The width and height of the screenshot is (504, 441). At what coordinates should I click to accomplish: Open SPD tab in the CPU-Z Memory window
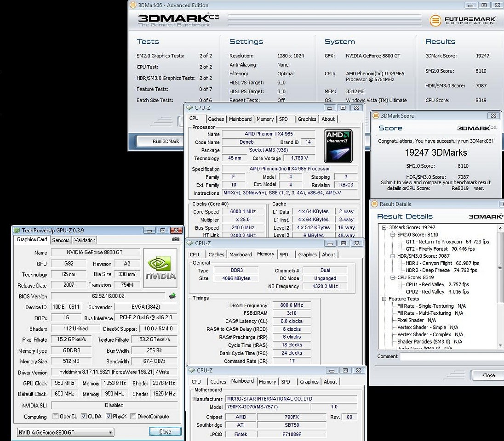(x=284, y=254)
